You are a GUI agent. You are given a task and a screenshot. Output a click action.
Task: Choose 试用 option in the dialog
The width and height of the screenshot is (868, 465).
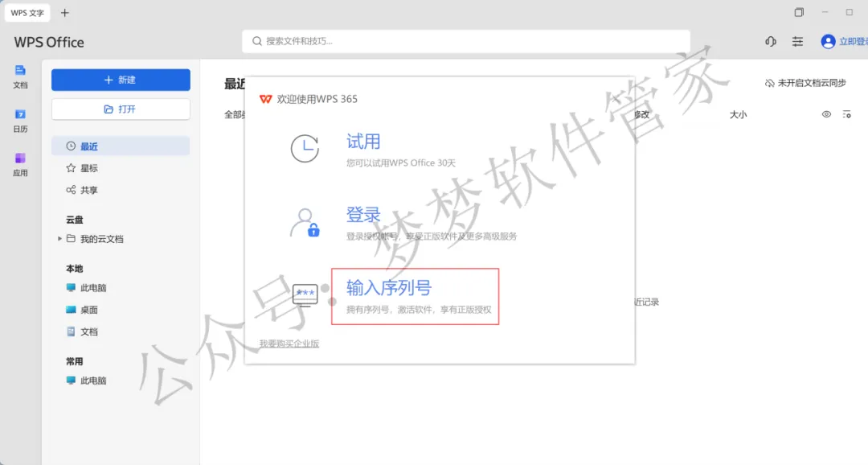pyautogui.click(x=363, y=142)
